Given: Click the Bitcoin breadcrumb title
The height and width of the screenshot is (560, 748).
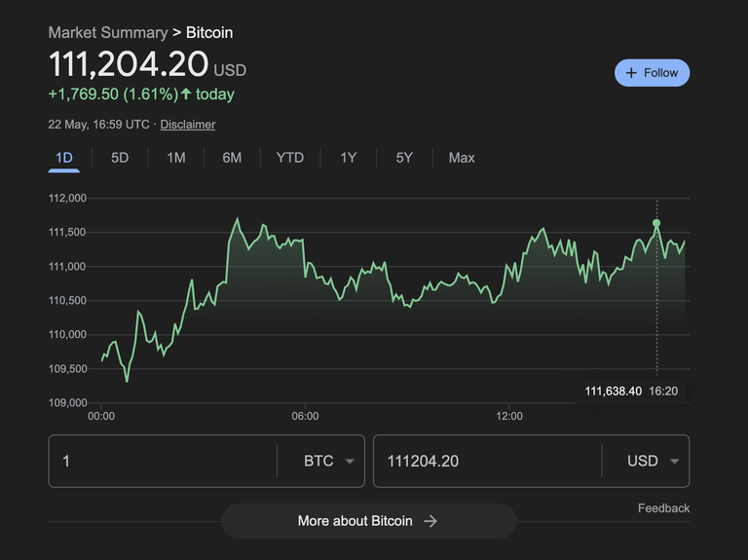Looking at the screenshot, I should [209, 32].
